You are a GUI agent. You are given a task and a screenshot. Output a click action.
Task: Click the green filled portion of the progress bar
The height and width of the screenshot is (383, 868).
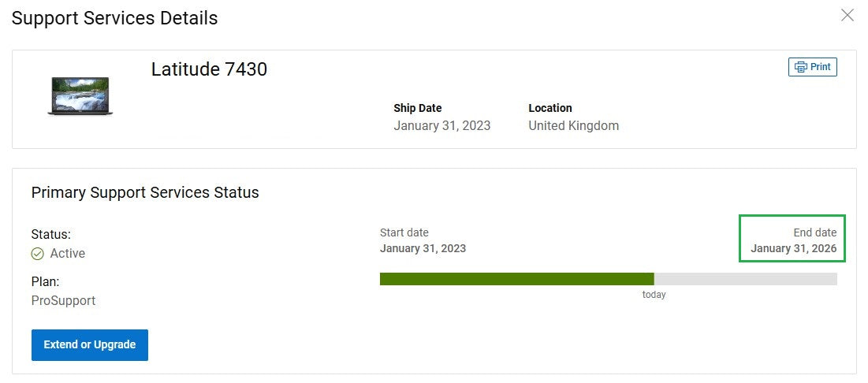coord(516,279)
